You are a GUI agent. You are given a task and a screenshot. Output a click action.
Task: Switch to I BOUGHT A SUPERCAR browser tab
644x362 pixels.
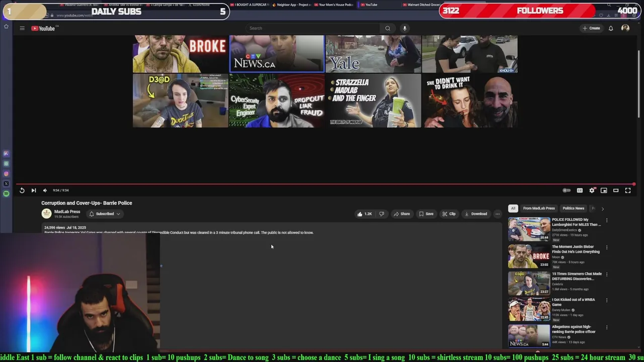point(249,5)
